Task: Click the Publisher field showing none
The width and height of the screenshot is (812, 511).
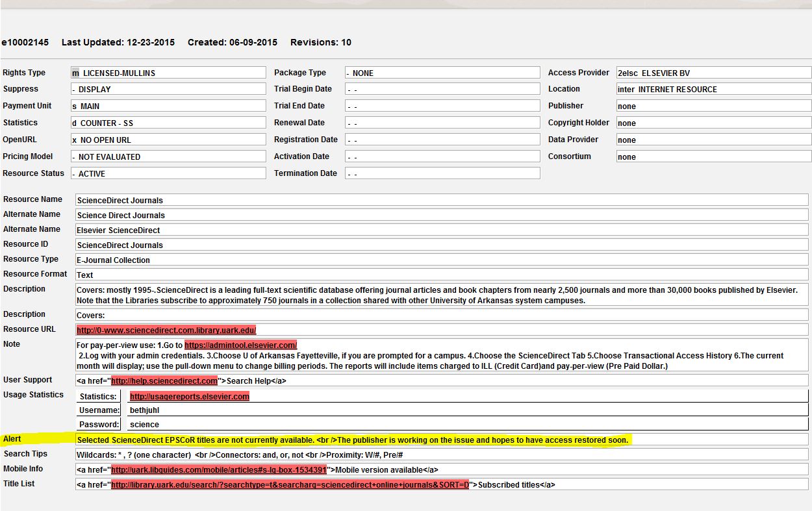Action: [x=714, y=106]
